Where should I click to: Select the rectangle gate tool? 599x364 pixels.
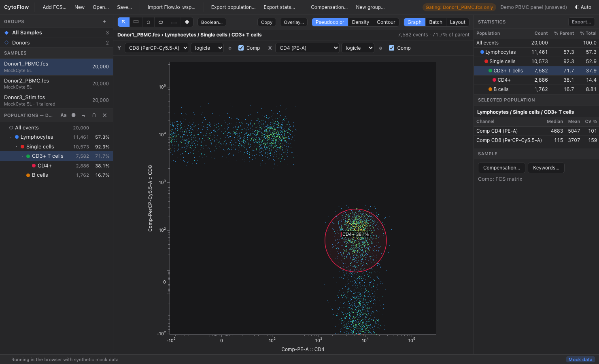pos(136,22)
